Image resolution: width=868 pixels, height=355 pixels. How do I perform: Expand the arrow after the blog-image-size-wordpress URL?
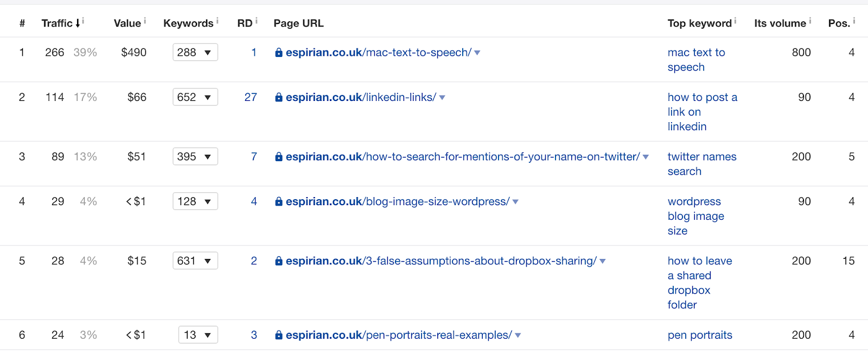click(515, 202)
